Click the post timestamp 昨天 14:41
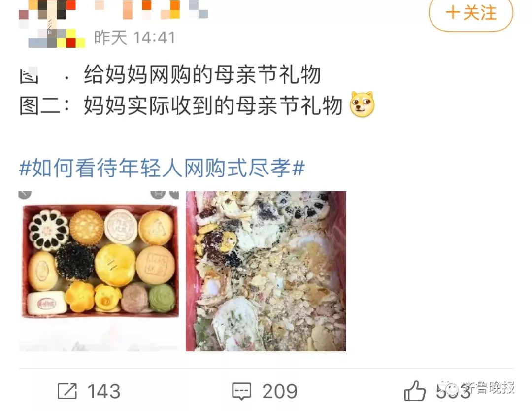 134,37
